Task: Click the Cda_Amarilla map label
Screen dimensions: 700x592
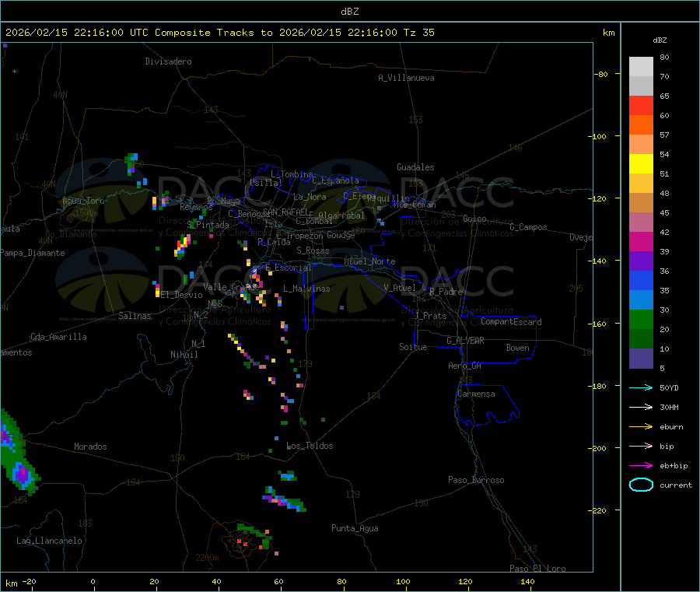Action: [58, 337]
